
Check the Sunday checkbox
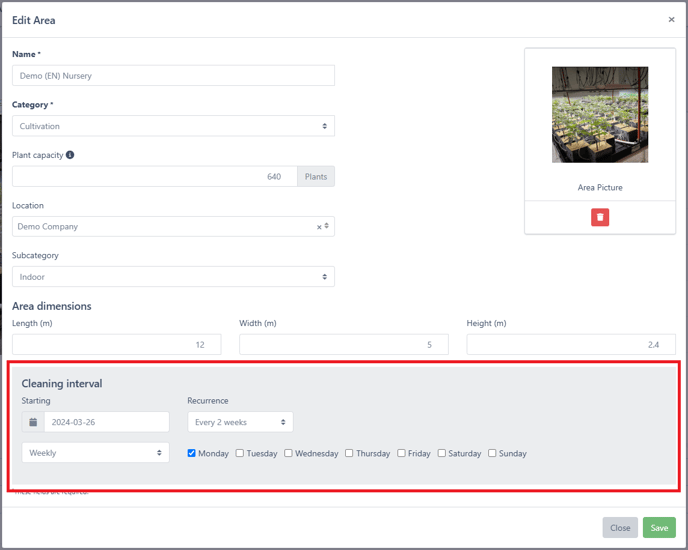pyautogui.click(x=492, y=453)
